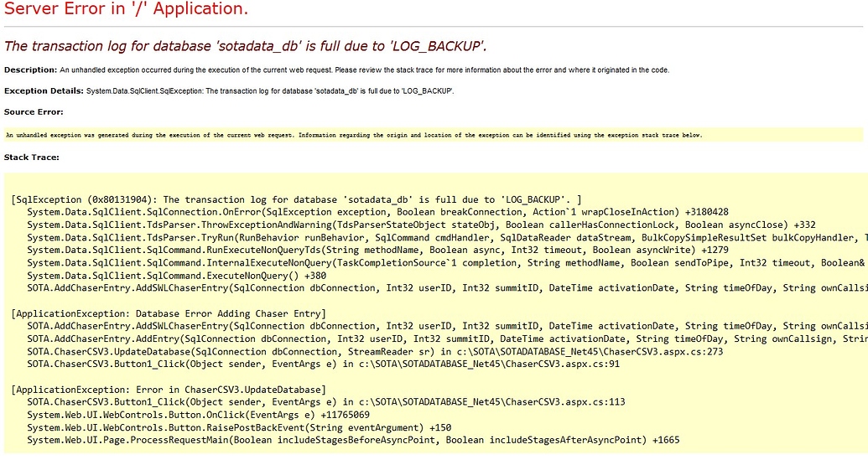This screenshot has width=868, height=460.
Task: Click the 'Stack Trace:' label
Action: tap(31, 157)
